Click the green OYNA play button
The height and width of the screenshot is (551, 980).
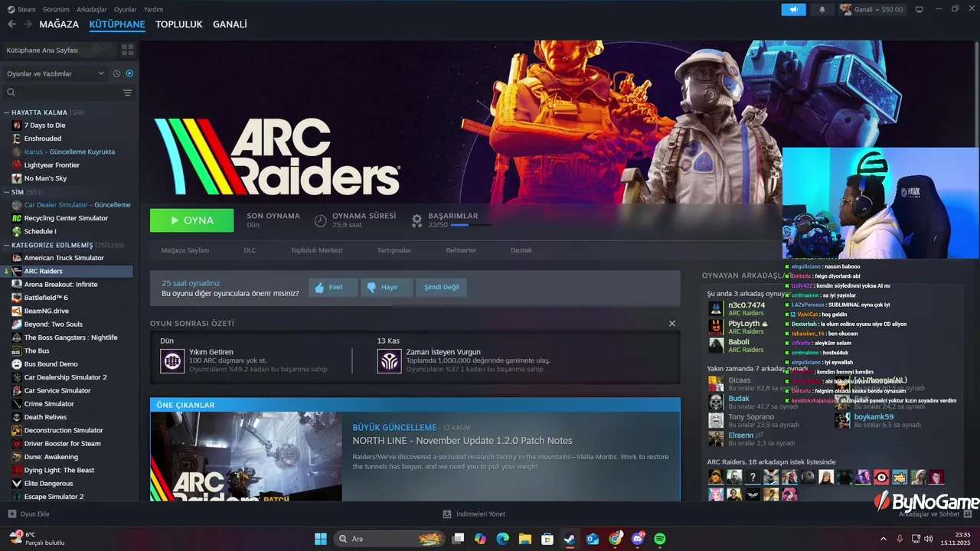tap(191, 220)
